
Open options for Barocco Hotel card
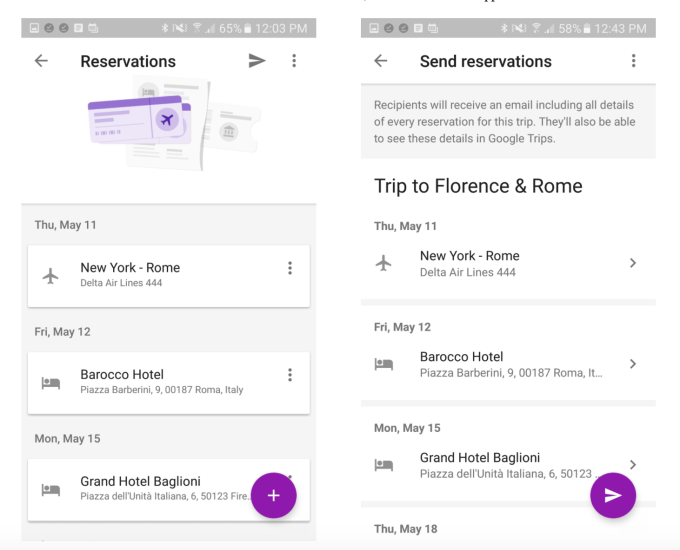290,375
